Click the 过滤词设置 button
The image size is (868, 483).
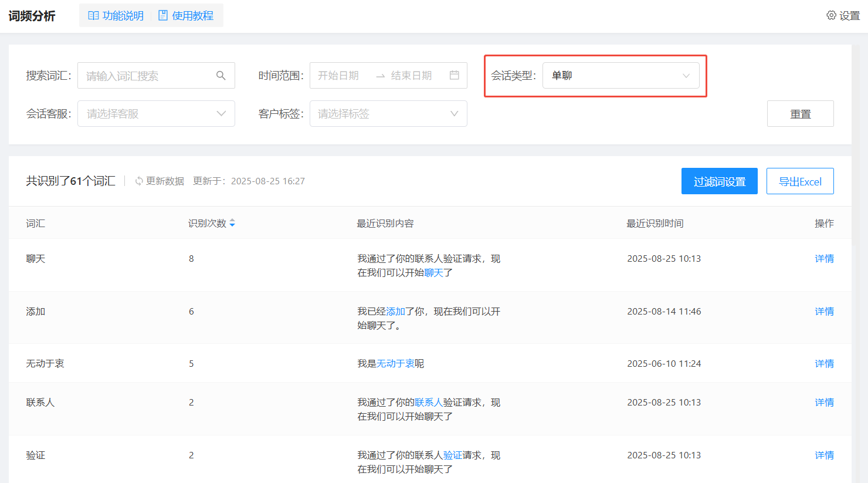719,181
